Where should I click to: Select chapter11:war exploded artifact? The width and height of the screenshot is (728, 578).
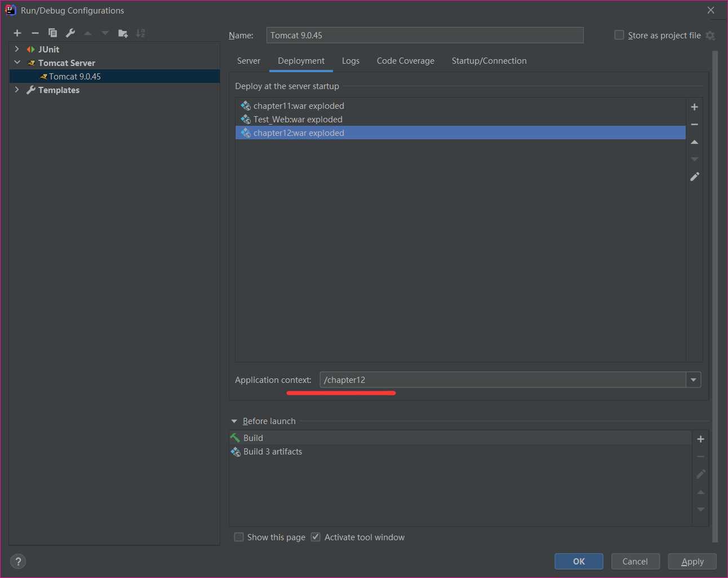pyautogui.click(x=460, y=106)
